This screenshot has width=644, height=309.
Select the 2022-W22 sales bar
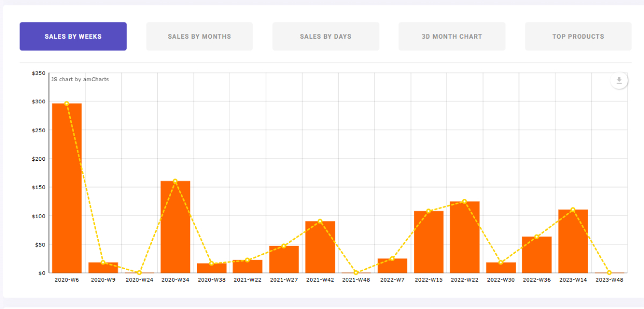[x=465, y=237]
